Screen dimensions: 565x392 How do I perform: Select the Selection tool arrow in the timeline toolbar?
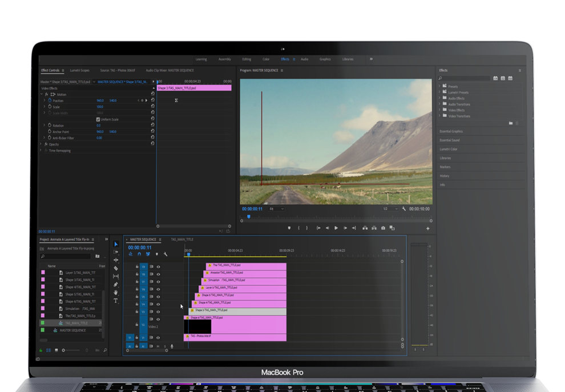pyautogui.click(x=116, y=244)
